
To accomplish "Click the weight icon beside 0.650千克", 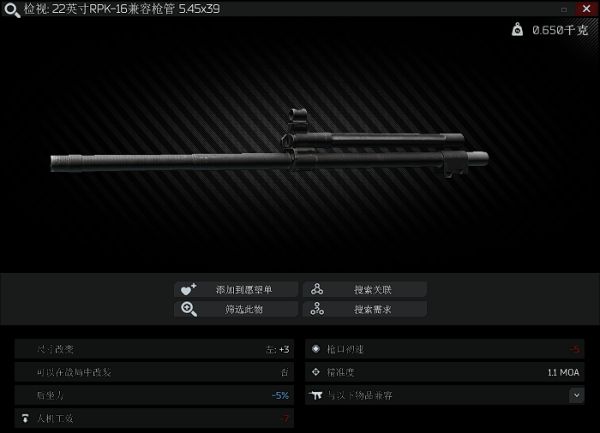I will [517, 29].
